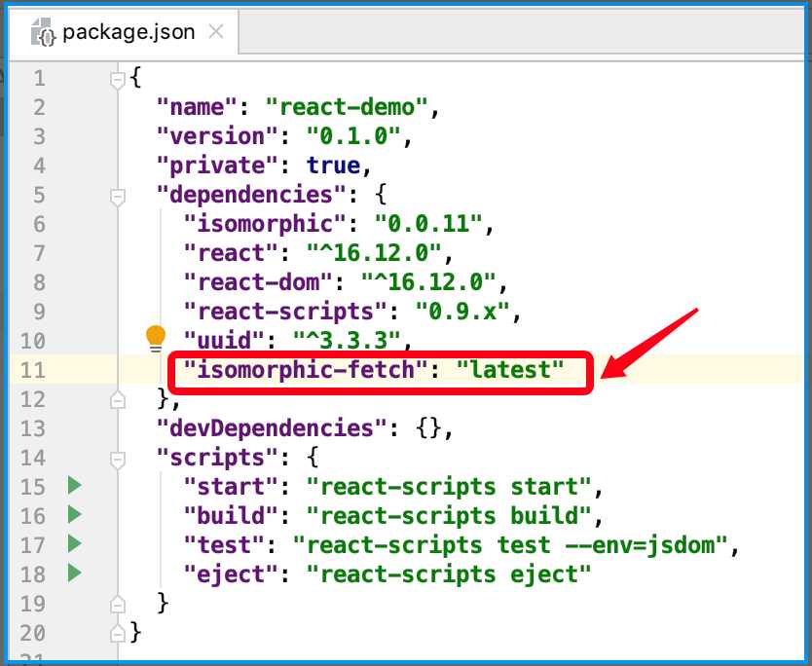Click the "react-demo" value
This screenshot has width=812, height=666.
(347, 107)
